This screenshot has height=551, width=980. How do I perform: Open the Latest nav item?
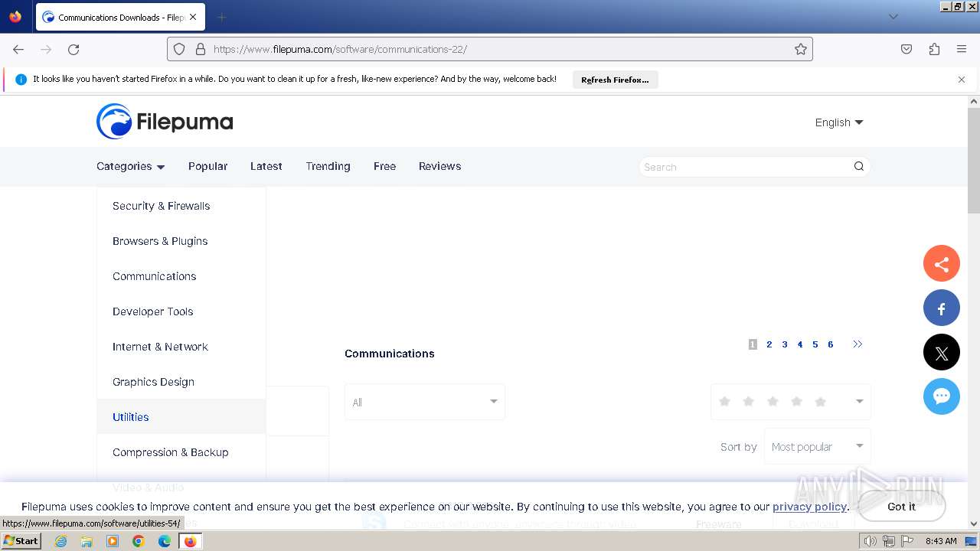(266, 166)
